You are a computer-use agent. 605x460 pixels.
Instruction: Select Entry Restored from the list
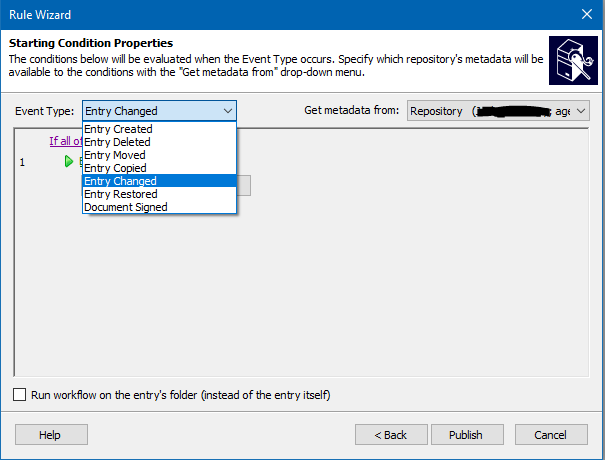pyautogui.click(x=159, y=194)
